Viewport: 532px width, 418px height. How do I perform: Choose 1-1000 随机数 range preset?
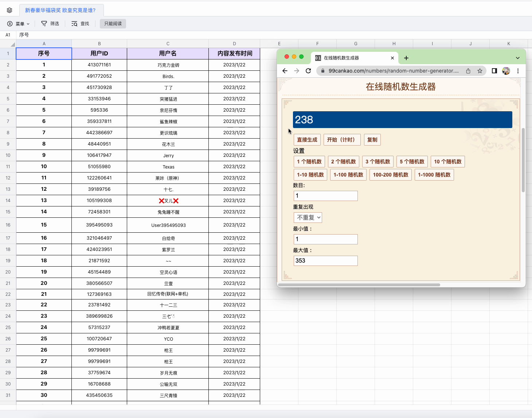tap(434, 175)
